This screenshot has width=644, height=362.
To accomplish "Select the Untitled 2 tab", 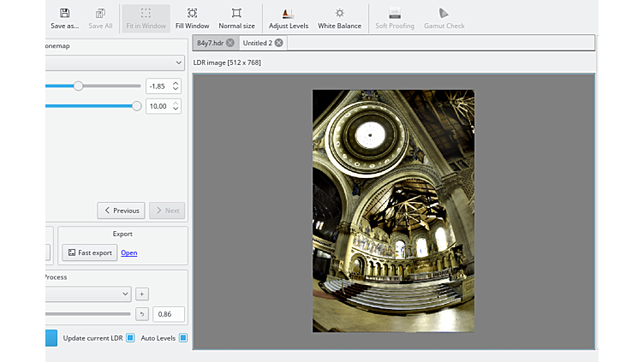I will (257, 43).
